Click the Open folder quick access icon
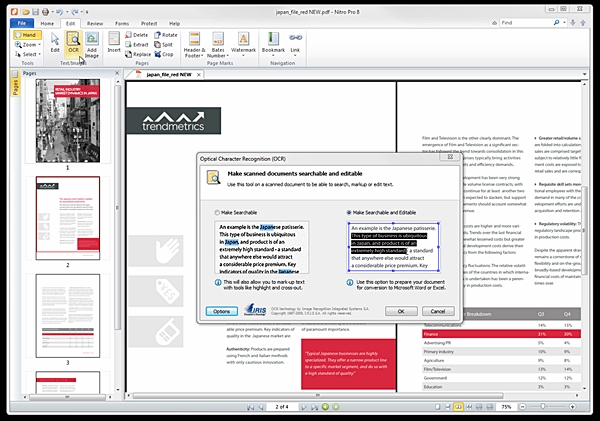The width and height of the screenshot is (600, 421). coord(26,12)
